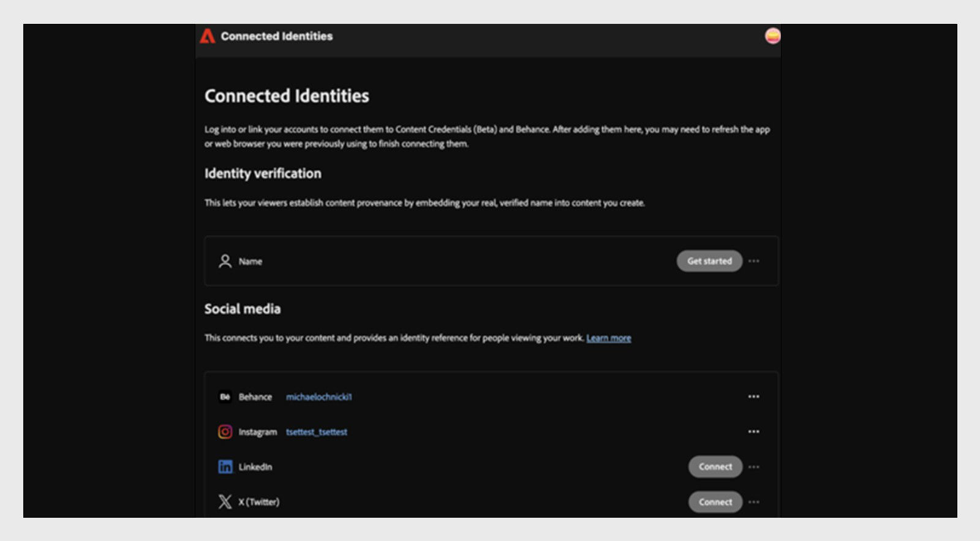Click the Behance logo icon

tap(225, 397)
